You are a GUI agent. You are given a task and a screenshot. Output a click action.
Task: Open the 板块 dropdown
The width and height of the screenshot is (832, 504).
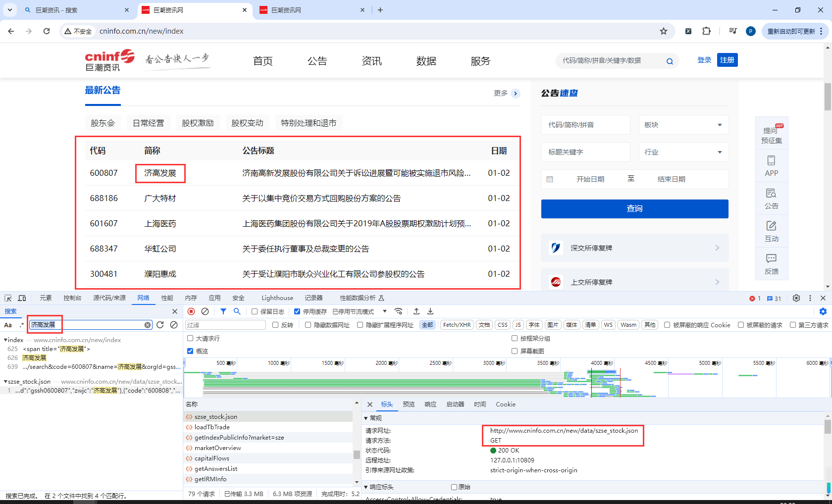683,125
